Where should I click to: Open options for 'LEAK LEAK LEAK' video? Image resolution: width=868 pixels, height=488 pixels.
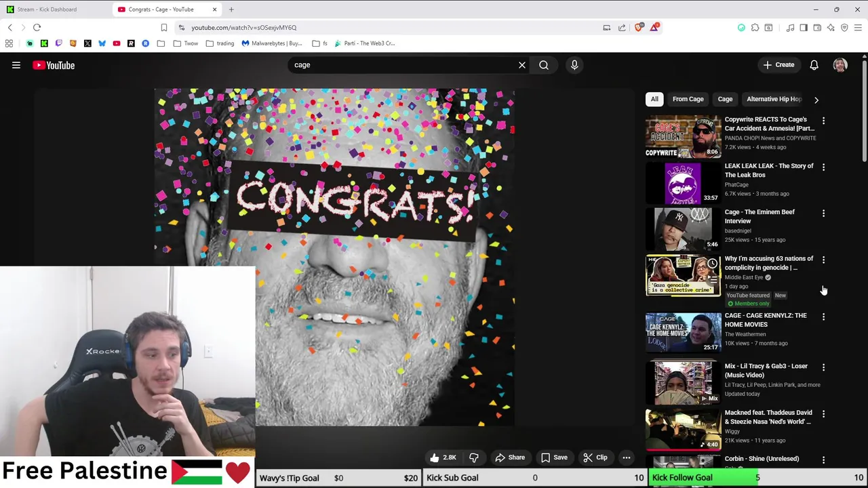click(823, 167)
